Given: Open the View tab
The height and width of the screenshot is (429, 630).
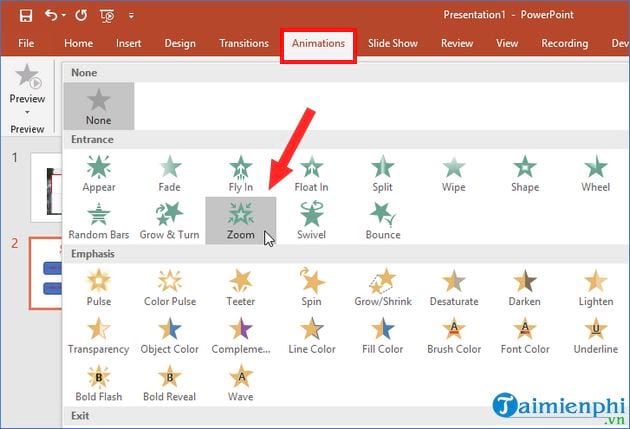Looking at the screenshot, I should click(x=507, y=43).
